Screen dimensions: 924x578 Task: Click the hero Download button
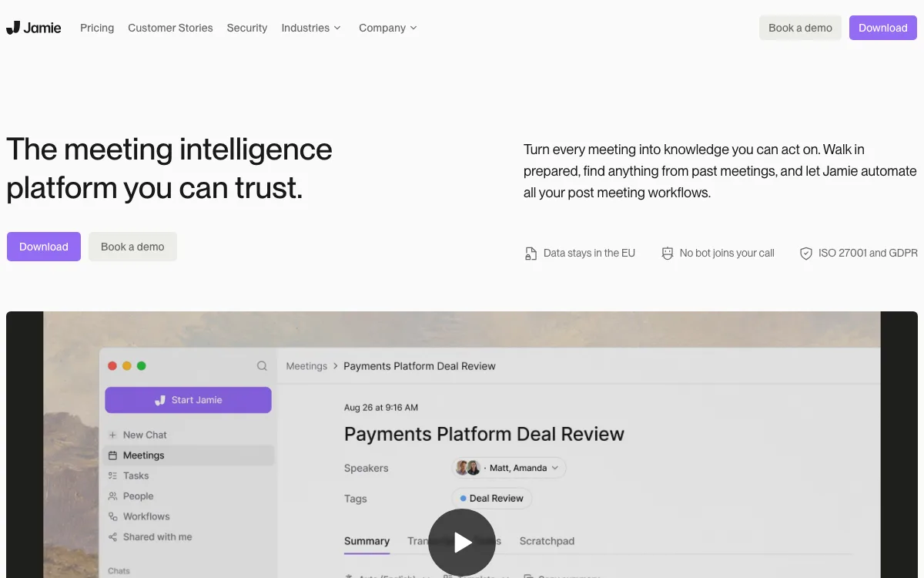tap(44, 247)
